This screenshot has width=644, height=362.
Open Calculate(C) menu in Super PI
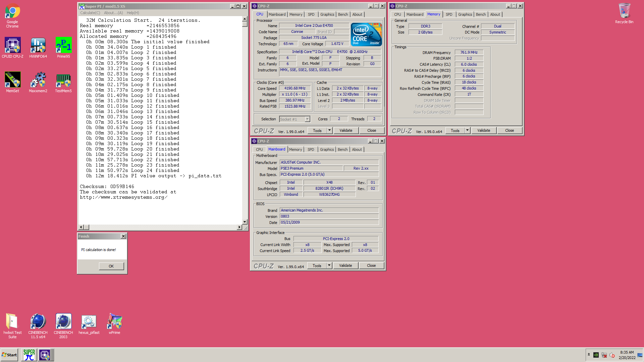pos(90,13)
